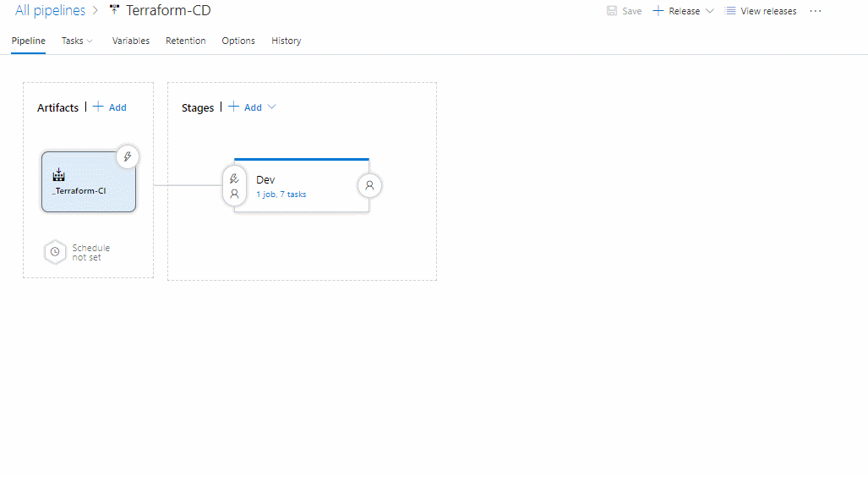
Task: Click the schedule clock icon
Action: 55,252
